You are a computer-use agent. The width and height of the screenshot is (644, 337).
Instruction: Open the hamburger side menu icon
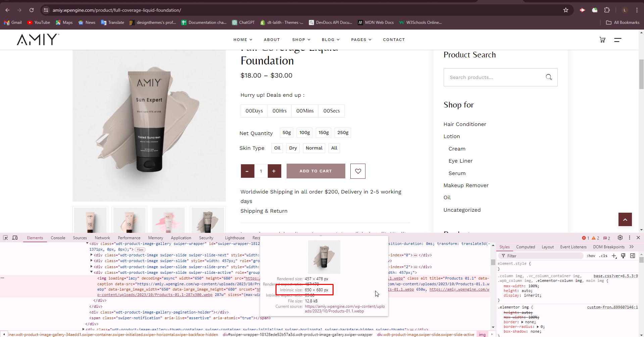[x=618, y=40]
